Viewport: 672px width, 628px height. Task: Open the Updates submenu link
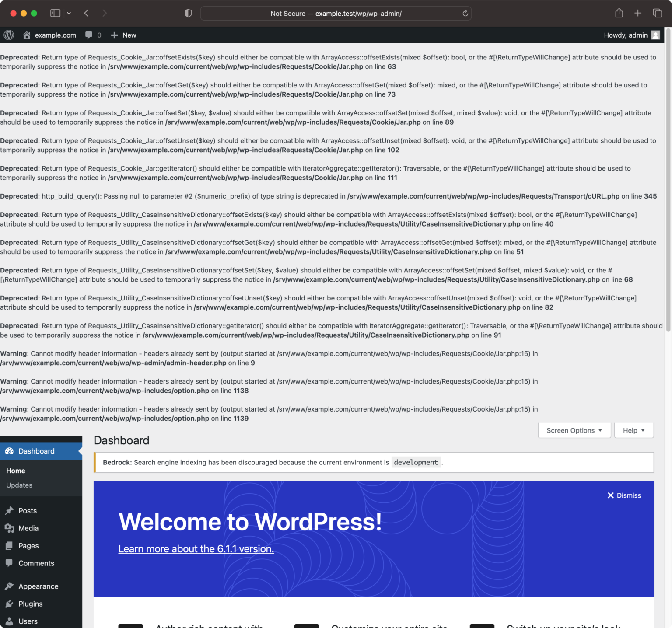[19, 485]
